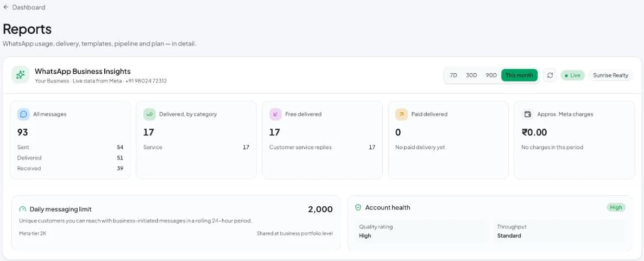
Task: Open the Dashboard back link
Action: point(24,7)
